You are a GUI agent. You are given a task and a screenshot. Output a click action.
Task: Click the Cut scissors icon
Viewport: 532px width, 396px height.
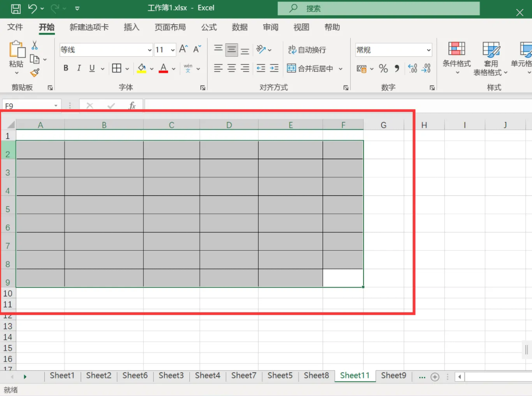pos(34,45)
